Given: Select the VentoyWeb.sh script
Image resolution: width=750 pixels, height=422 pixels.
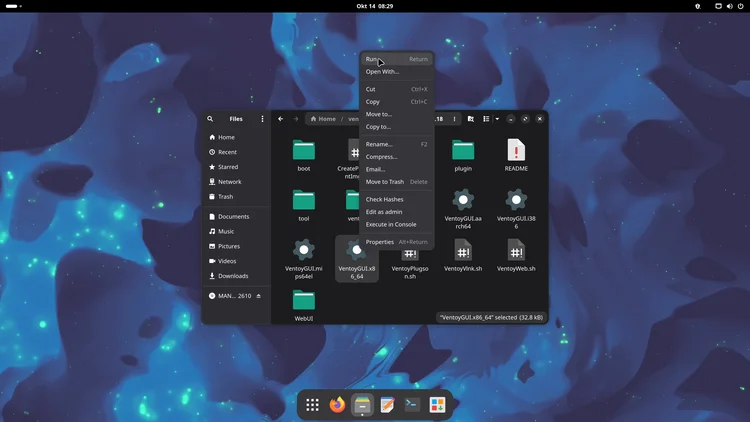Looking at the screenshot, I should (516, 255).
